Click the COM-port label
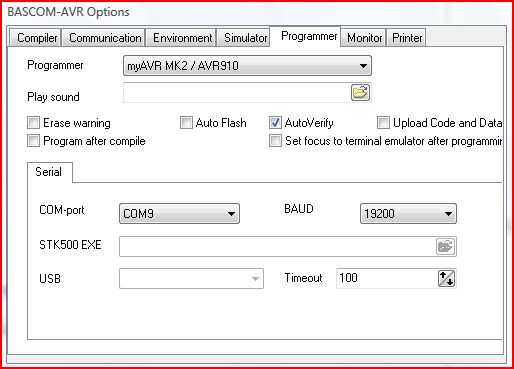Viewport: 514px width, 369px height. click(x=62, y=210)
